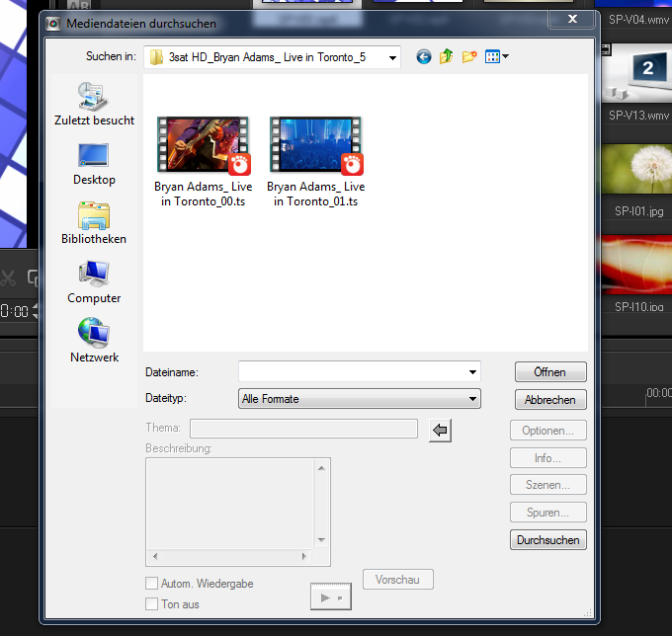
Task: Click the Optionen... button
Action: tap(547, 430)
